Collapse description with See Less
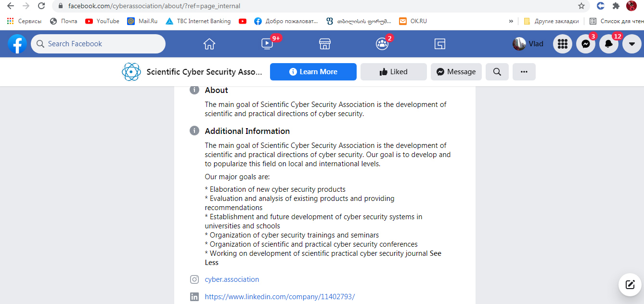644x304 pixels. [x=212, y=263]
